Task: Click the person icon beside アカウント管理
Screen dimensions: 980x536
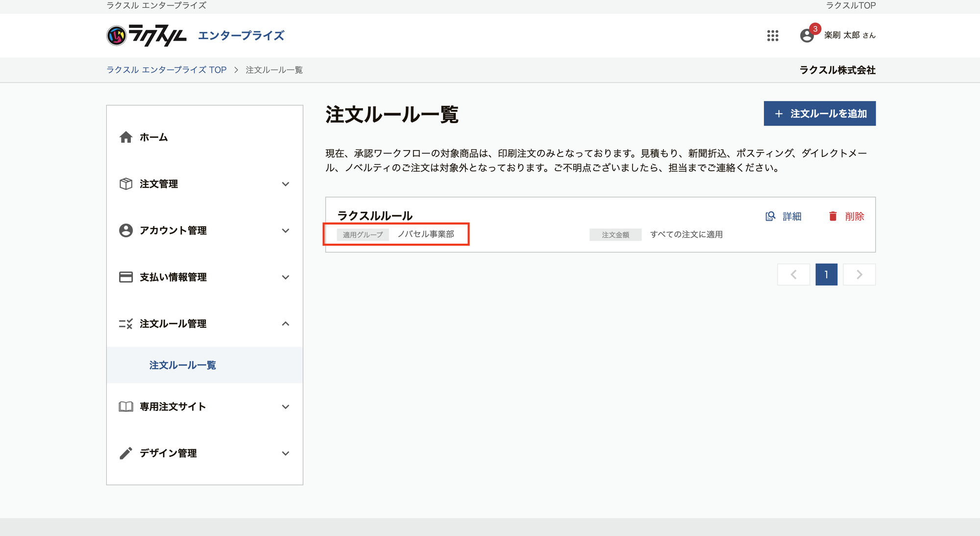Action: pos(126,230)
